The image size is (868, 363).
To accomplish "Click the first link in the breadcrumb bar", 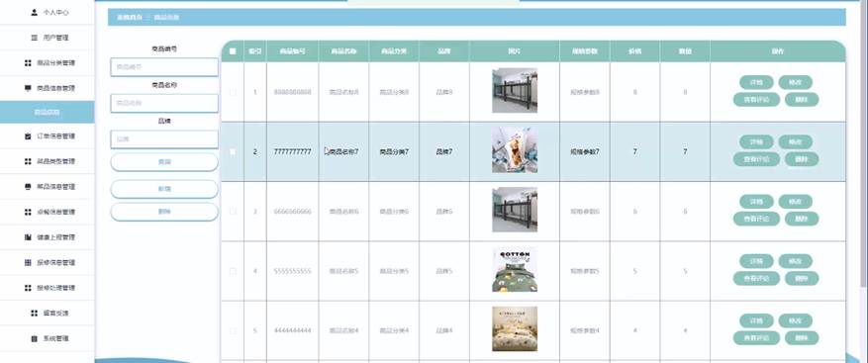I will (x=130, y=17).
